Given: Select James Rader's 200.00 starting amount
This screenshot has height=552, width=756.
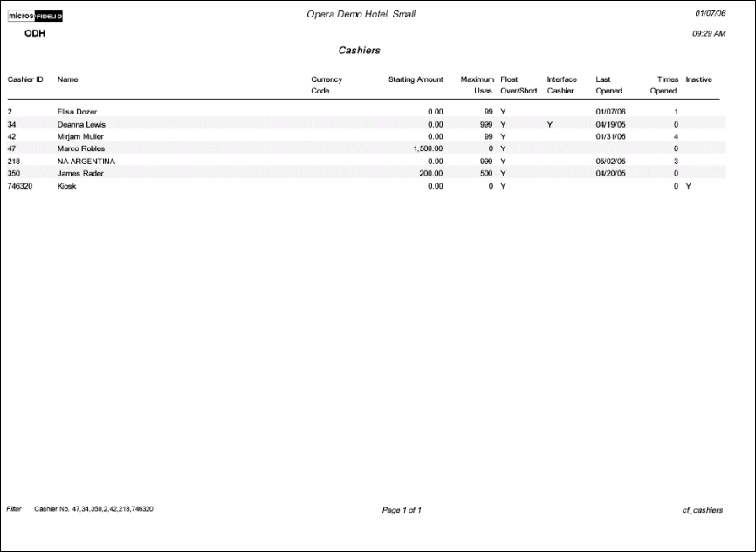Looking at the screenshot, I should coord(428,174).
